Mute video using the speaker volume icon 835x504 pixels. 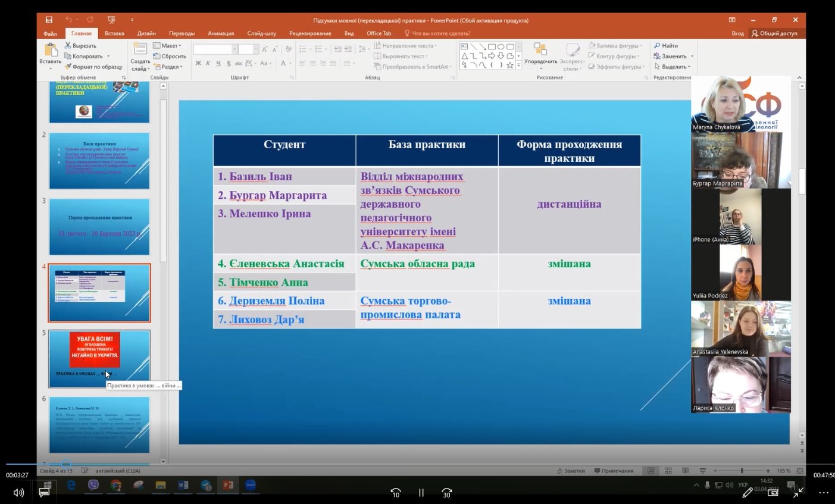point(18,492)
